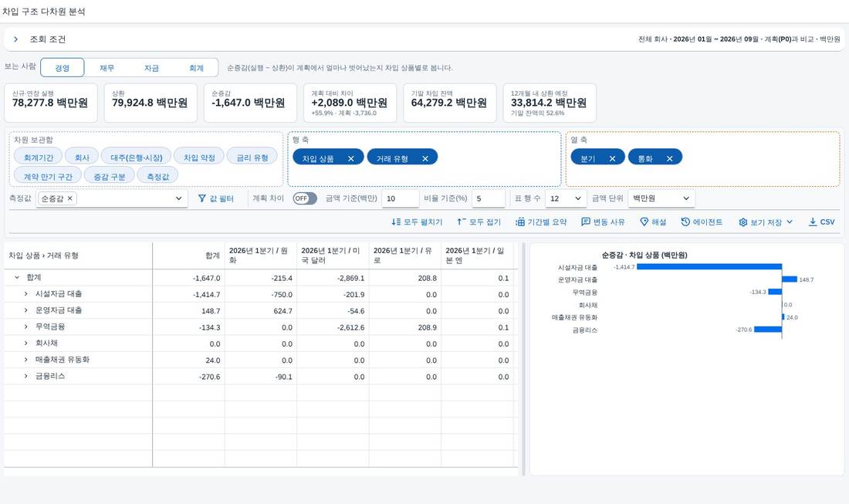Click the 시설자금 대출 chart bar
The height and width of the screenshot is (504, 849).
tap(709, 267)
